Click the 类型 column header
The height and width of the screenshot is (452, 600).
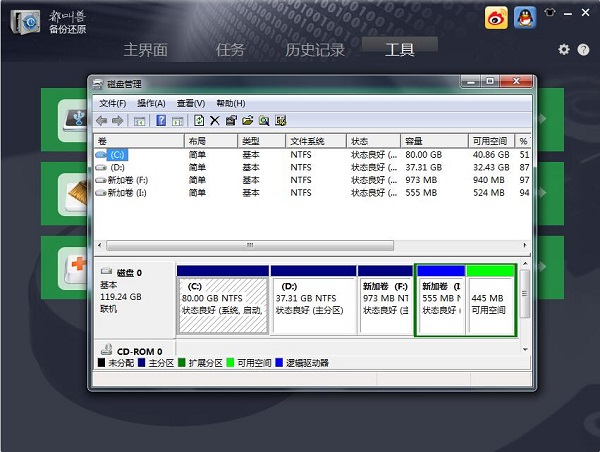pos(261,141)
